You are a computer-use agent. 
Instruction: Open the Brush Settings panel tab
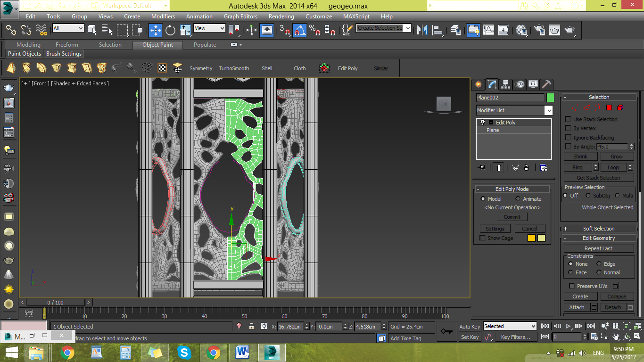pyautogui.click(x=64, y=54)
